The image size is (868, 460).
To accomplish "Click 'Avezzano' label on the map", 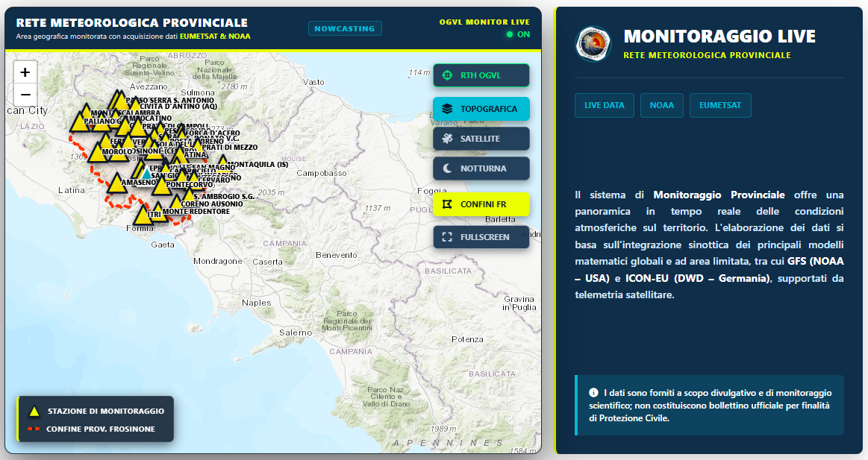I will pyautogui.click(x=149, y=86).
